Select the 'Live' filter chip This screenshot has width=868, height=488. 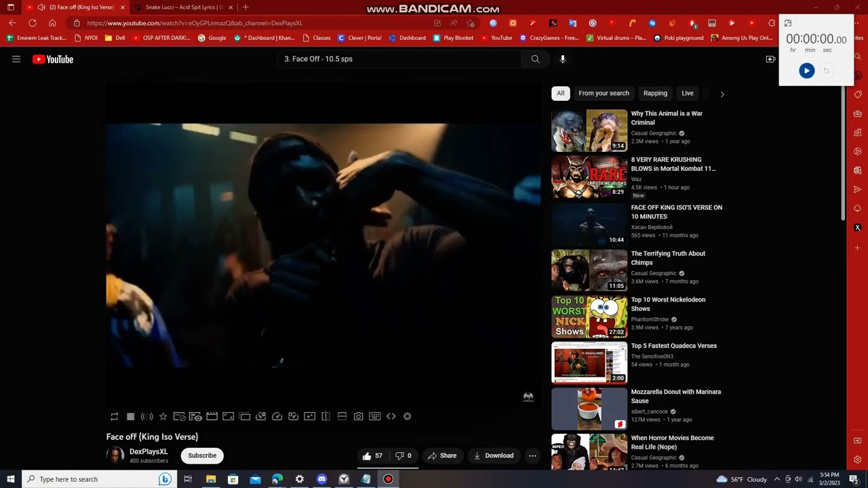tap(688, 94)
